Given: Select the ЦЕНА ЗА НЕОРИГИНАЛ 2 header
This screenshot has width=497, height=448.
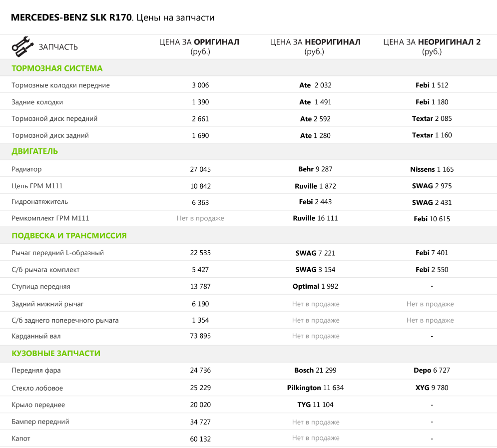Looking at the screenshot, I should click(432, 46).
